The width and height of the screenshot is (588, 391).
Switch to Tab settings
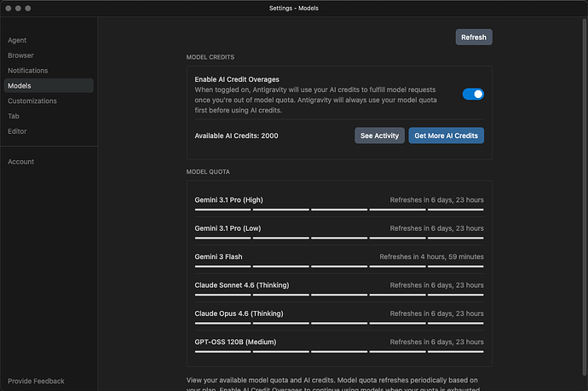pyautogui.click(x=14, y=116)
